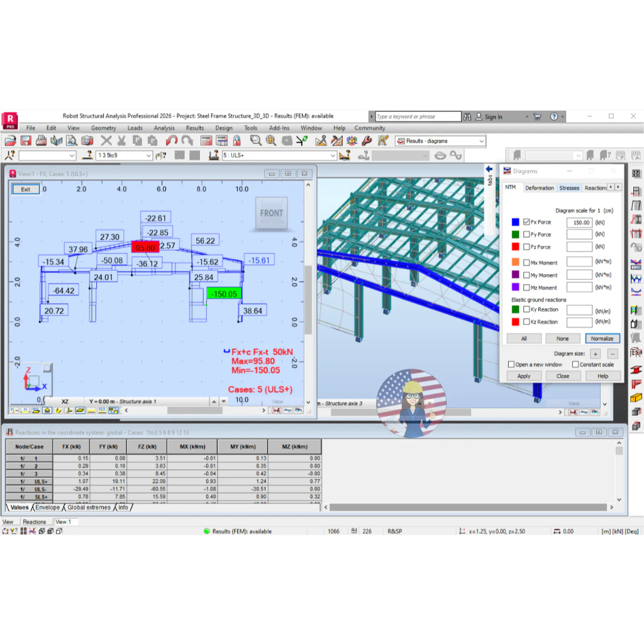Expand the bar selection dropdown showing 1 3 5to9
This screenshot has width=644, height=644.
coord(148,156)
